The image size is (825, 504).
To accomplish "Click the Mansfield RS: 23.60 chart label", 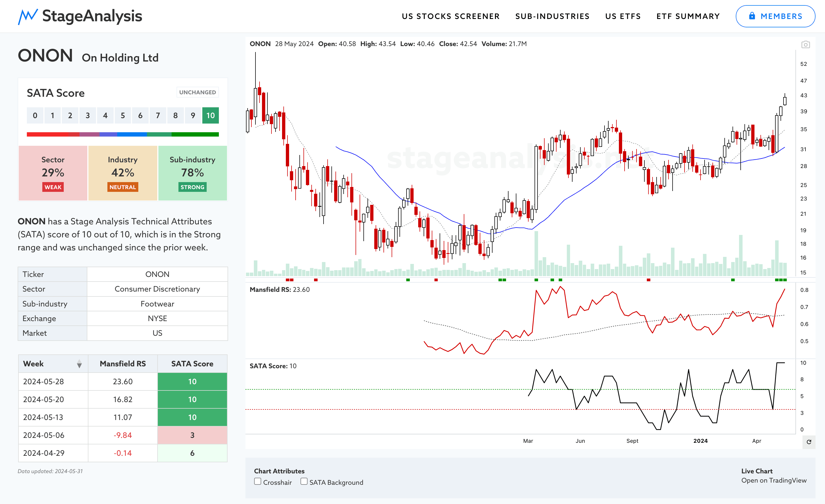I will pos(280,290).
